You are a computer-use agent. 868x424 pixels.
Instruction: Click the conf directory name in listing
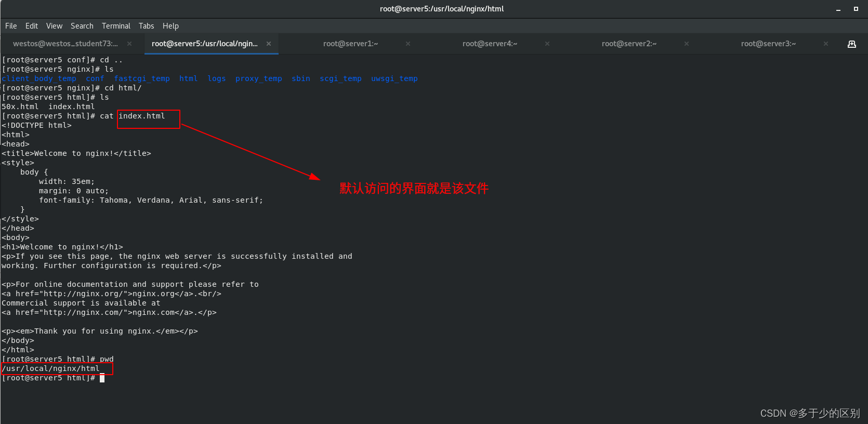pyautogui.click(x=95, y=78)
